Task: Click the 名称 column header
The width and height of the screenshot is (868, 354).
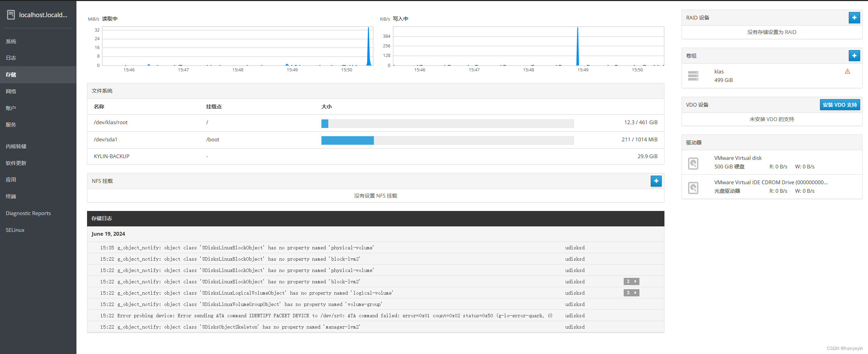Action: pos(99,107)
